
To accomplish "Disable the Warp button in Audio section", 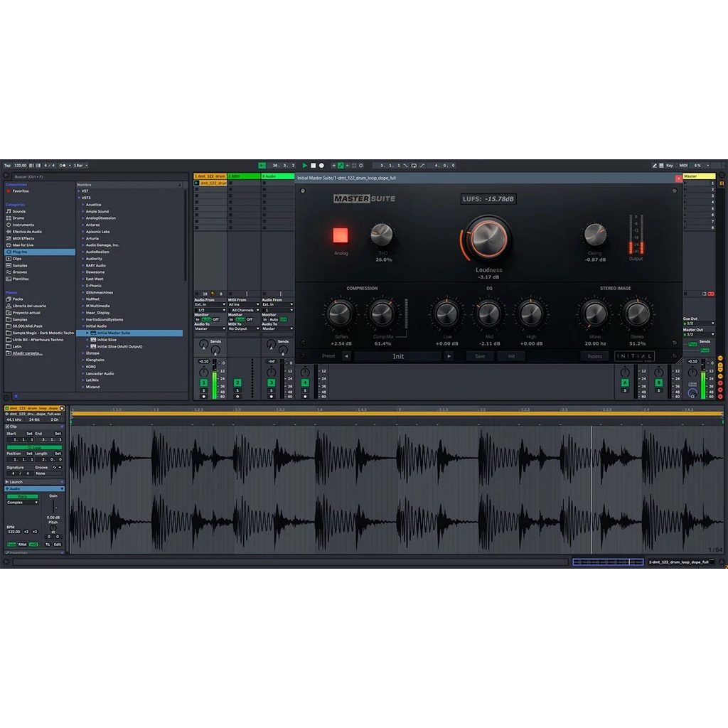I will point(23,496).
